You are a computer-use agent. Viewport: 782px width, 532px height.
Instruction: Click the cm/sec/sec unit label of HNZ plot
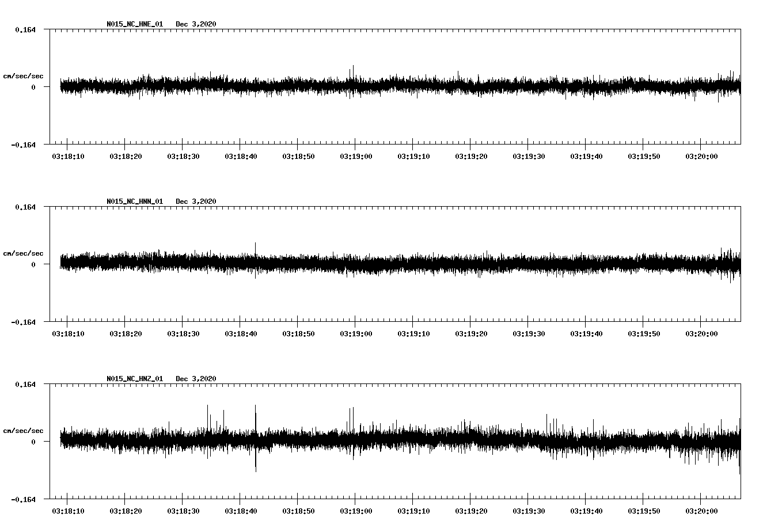tap(24, 430)
